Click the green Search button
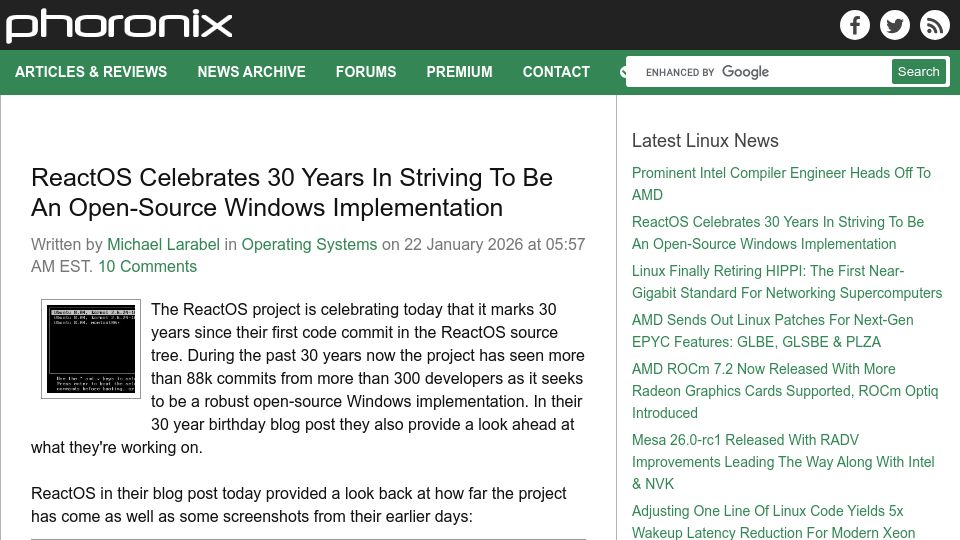 coord(918,72)
